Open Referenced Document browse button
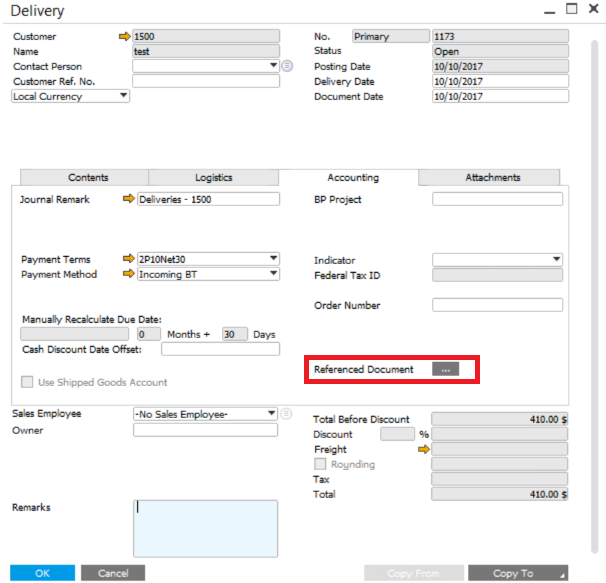606x583 pixels. 446,370
